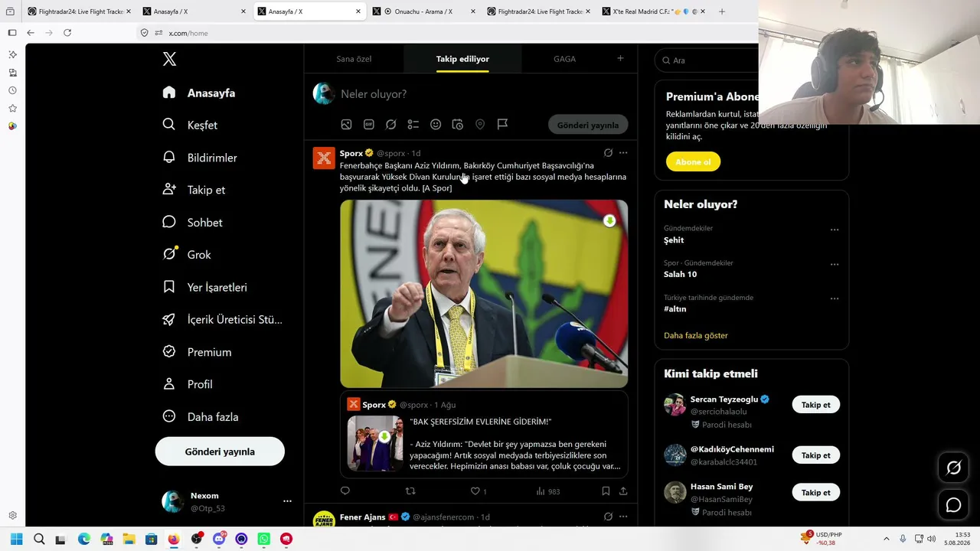Open WhatsApp from the taskbar
Screen dimensions: 980x551
click(263, 539)
